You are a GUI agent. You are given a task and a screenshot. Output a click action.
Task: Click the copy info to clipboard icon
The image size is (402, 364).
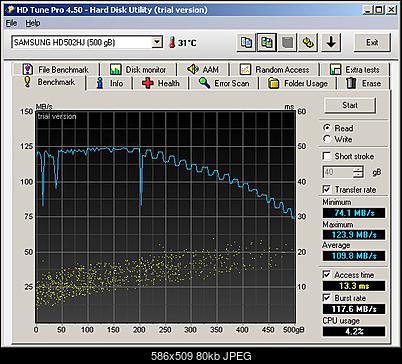pyautogui.click(x=246, y=43)
